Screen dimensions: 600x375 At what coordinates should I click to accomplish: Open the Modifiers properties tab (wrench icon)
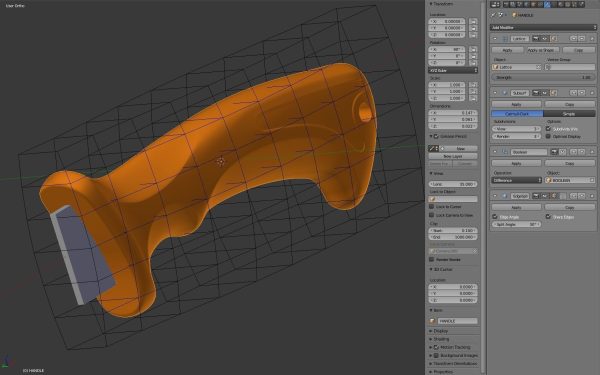pyautogui.click(x=547, y=5)
